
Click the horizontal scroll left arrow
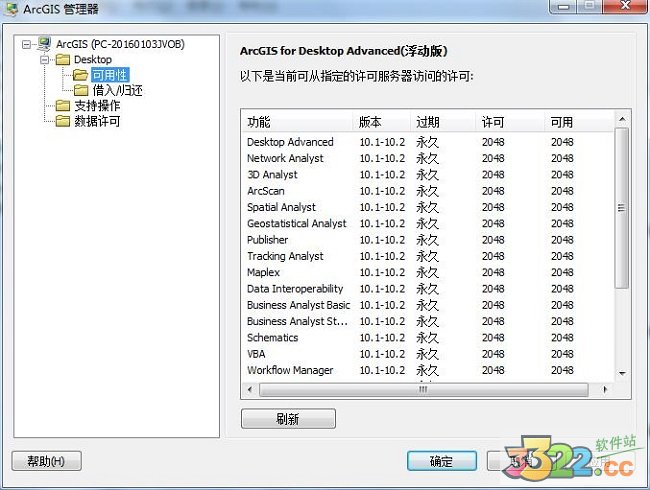pyautogui.click(x=250, y=389)
